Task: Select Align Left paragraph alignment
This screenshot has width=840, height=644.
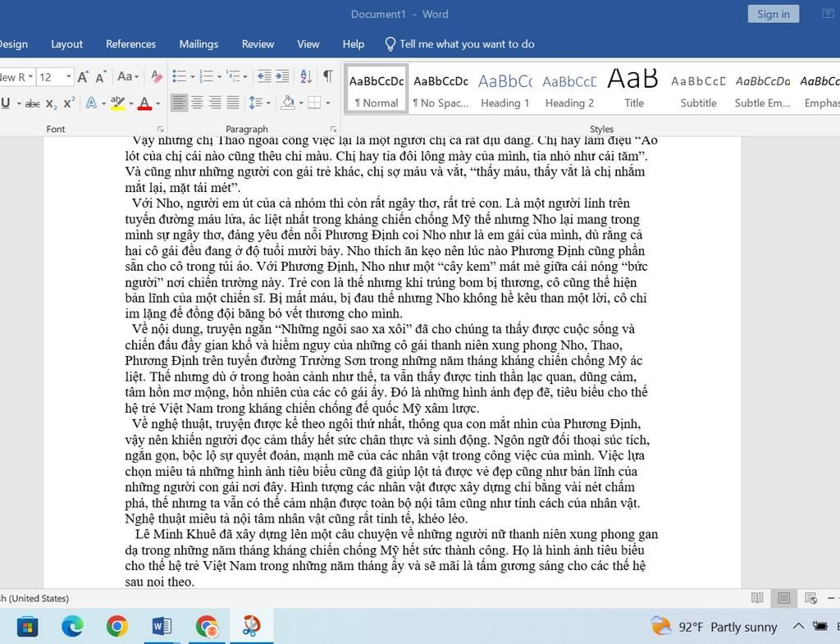Action: [179, 103]
